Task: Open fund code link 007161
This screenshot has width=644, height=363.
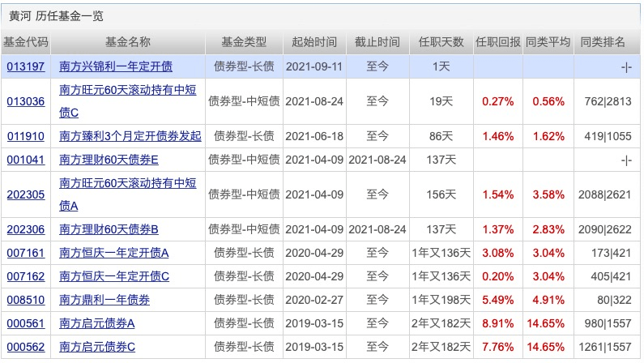Action: point(25,253)
